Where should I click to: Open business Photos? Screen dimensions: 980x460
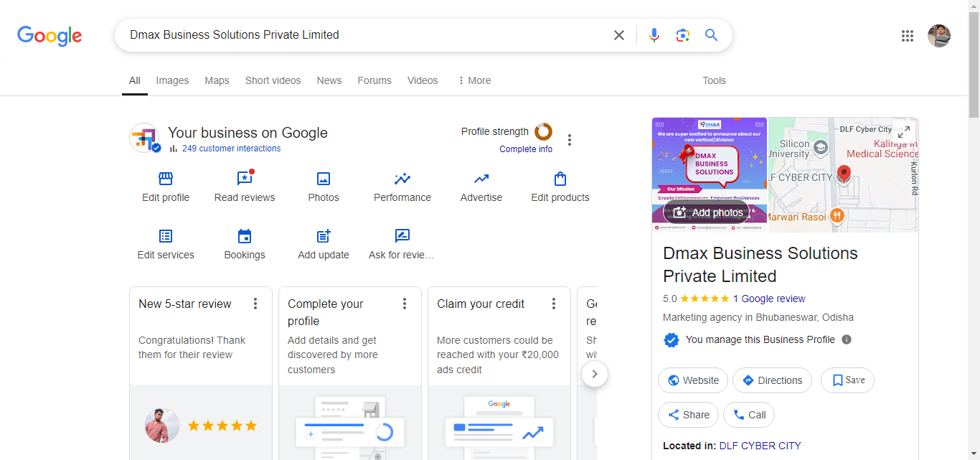point(324,187)
